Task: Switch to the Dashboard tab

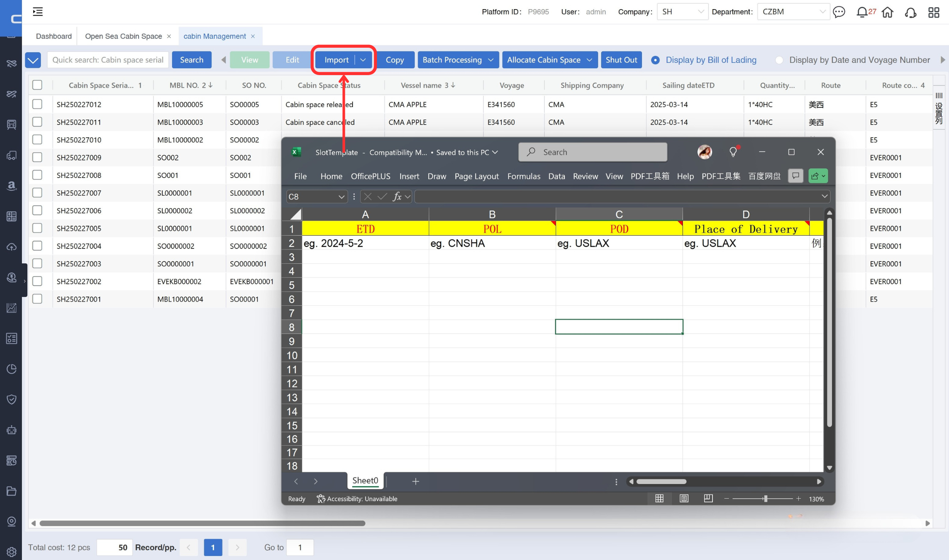Action: tap(54, 36)
